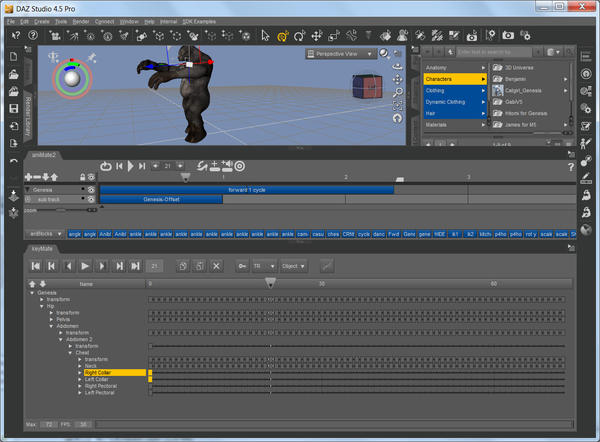The height and width of the screenshot is (442, 600).
Task: Click the delete keyframes X icon
Action: 216,266
